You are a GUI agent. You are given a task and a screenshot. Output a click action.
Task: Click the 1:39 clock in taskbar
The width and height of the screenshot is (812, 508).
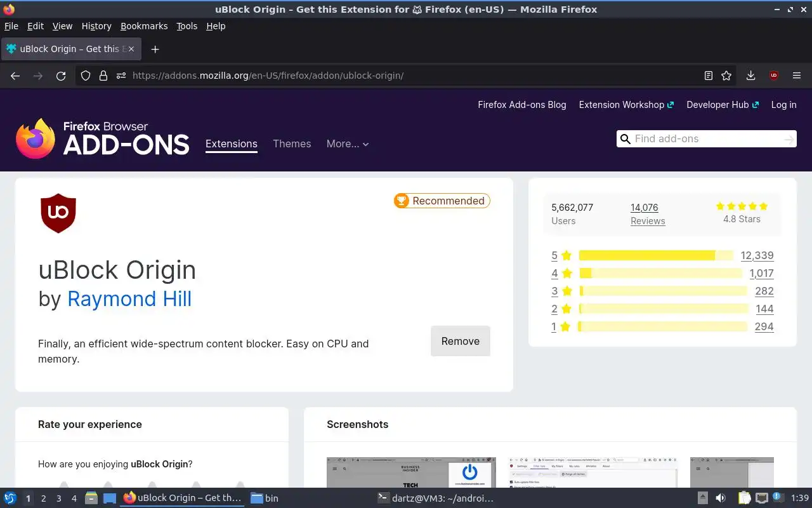(x=800, y=498)
